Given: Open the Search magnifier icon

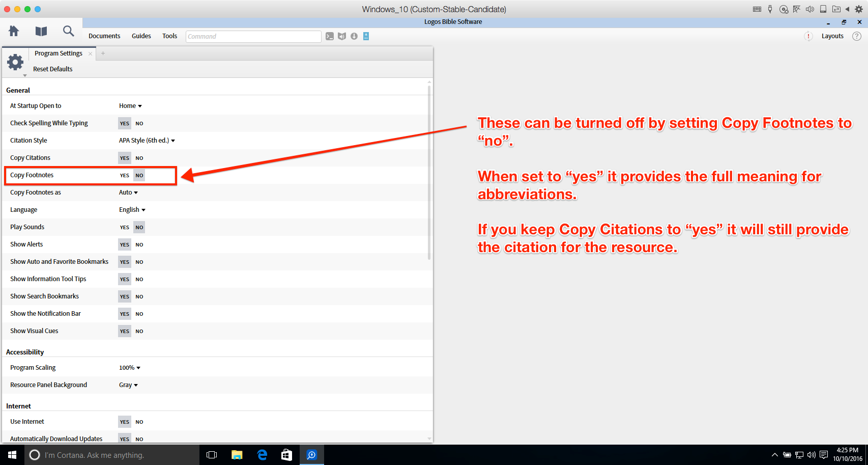Looking at the screenshot, I should pyautogui.click(x=68, y=31).
